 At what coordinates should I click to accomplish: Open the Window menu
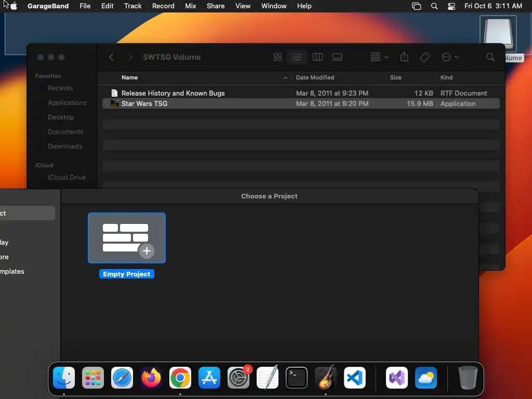(x=274, y=6)
